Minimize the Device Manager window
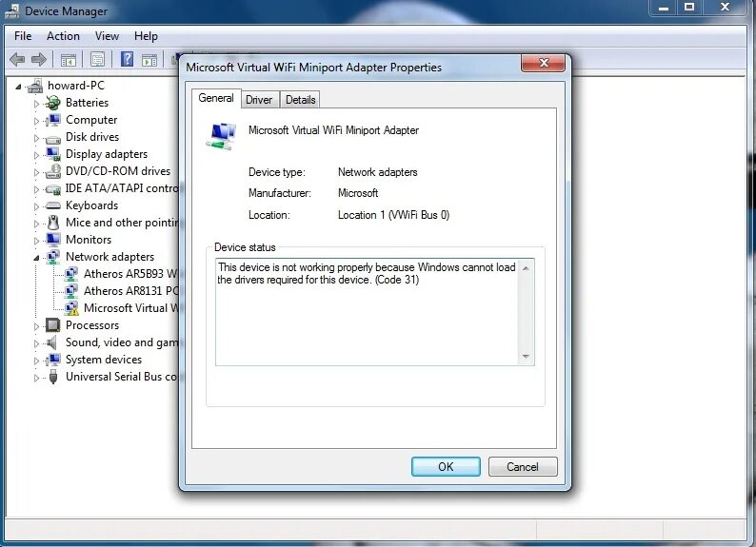 [x=664, y=8]
